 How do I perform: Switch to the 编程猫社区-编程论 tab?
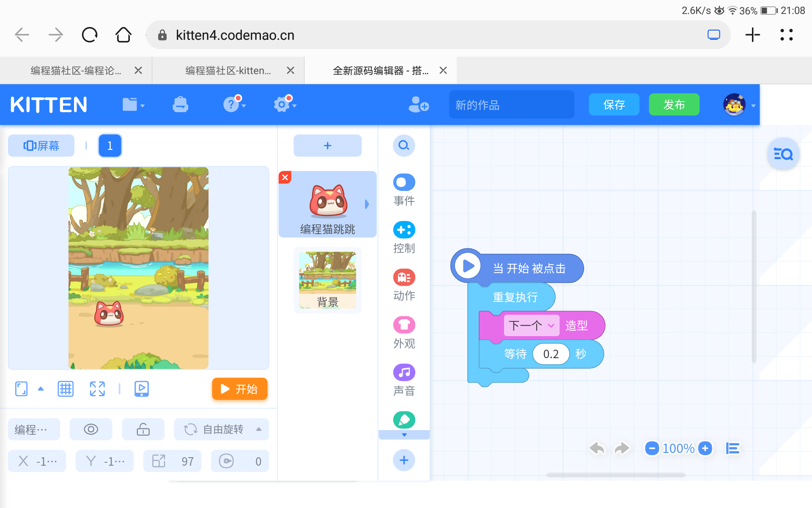click(x=76, y=71)
